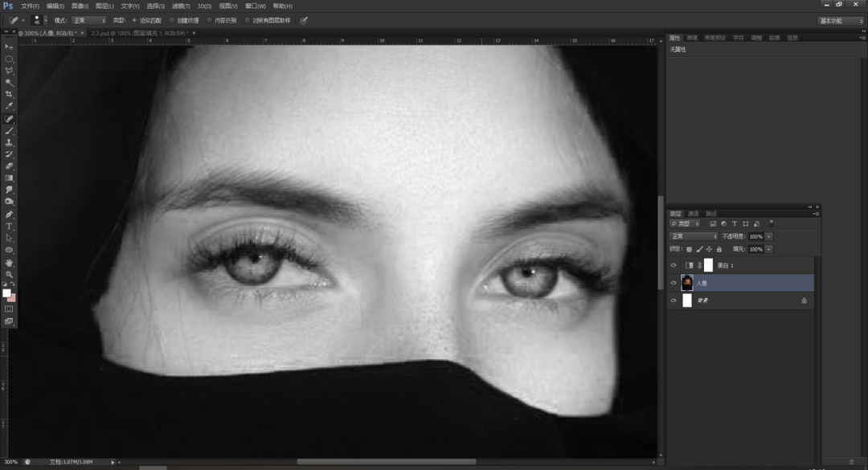Viewport: 868px width, 470px height.
Task: Open the 窗口(W) menu
Action: click(x=256, y=6)
